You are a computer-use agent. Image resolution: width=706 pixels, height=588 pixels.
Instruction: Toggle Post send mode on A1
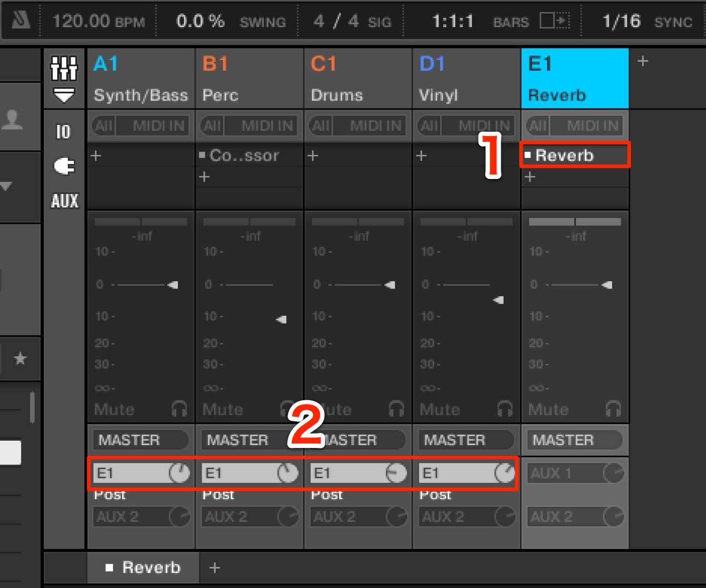[110, 495]
